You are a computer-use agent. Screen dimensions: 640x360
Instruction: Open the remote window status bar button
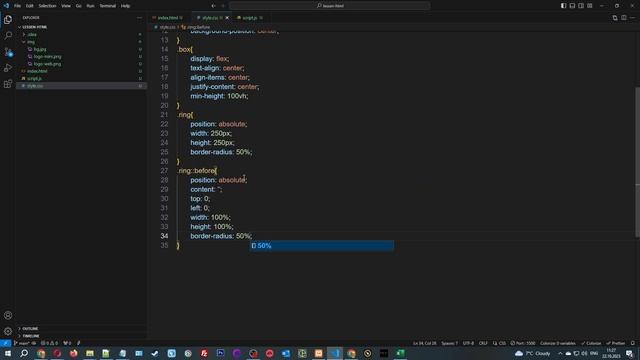click(x=5, y=343)
